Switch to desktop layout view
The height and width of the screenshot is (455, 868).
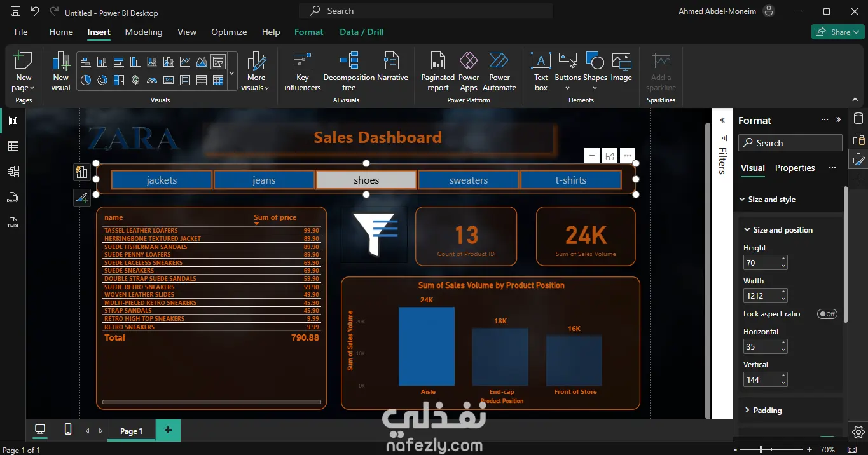(40, 430)
